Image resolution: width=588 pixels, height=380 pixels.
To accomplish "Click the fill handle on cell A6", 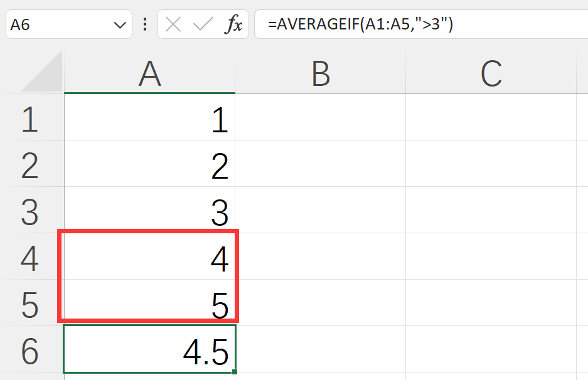I will point(235,372).
